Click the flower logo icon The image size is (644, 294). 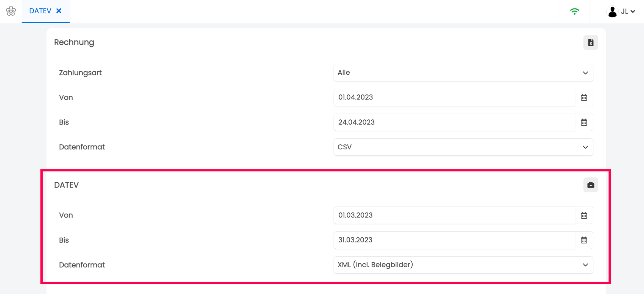(11, 11)
